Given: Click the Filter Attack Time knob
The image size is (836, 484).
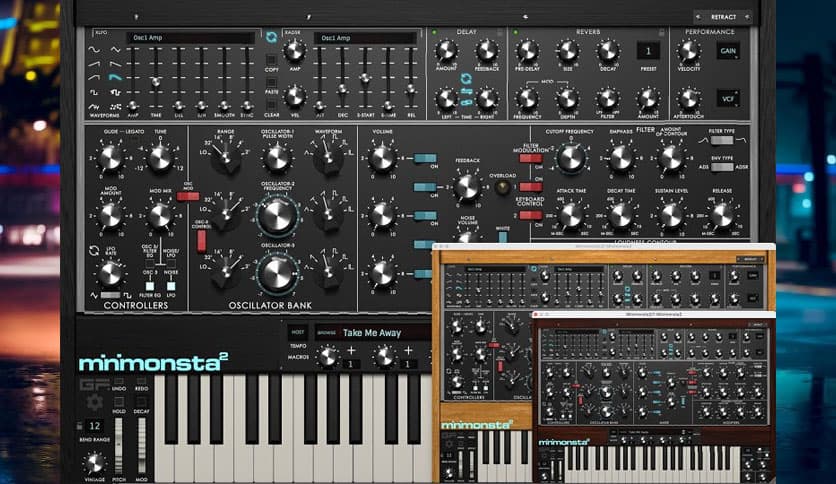Looking at the screenshot, I should tap(571, 215).
